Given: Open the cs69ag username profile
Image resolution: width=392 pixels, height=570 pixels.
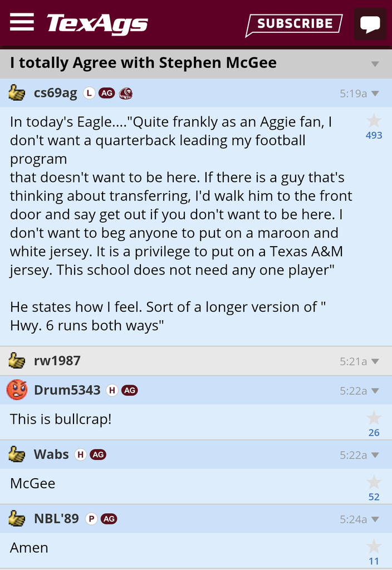Looking at the screenshot, I should point(56,93).
